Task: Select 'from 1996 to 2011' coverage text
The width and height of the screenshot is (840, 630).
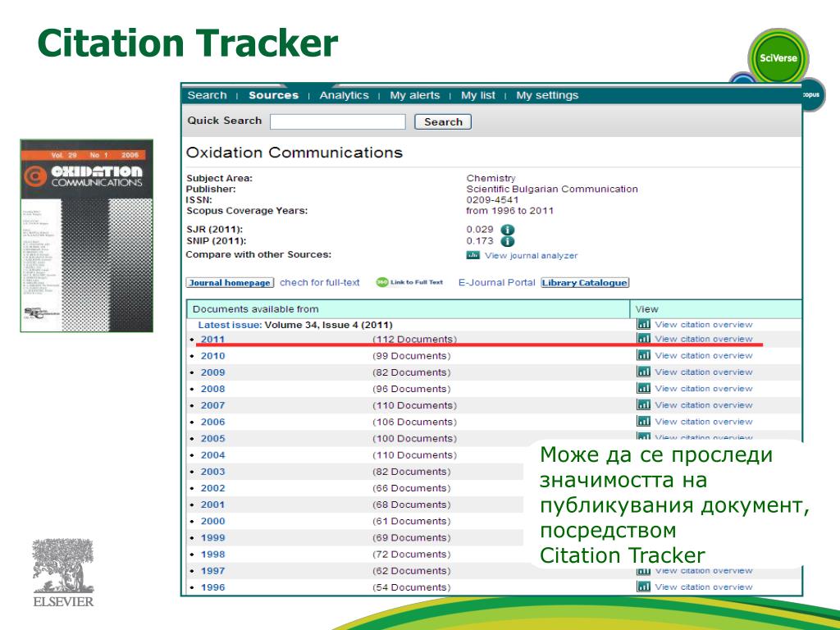Action: tap(509, 211)
